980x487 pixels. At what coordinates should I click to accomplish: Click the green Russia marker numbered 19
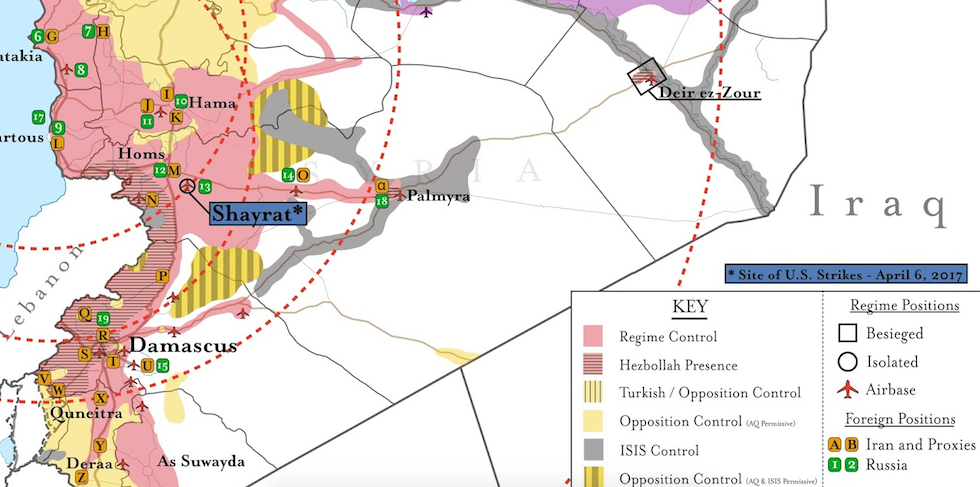[102, 318]
